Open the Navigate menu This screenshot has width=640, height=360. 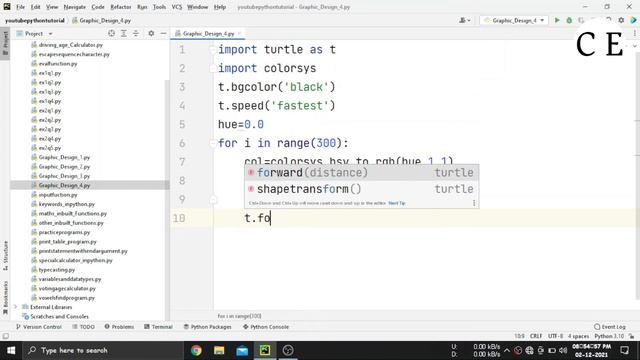(75, 7)
